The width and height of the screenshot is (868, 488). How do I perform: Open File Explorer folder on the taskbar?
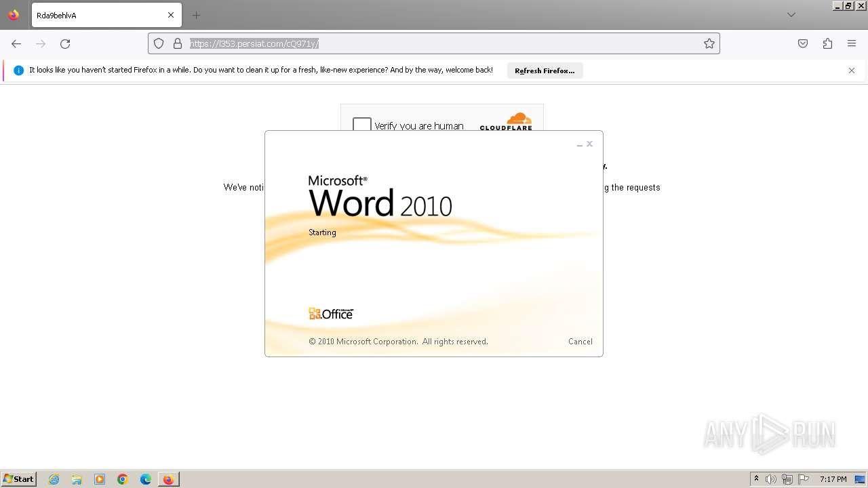[x=77, y=479]
